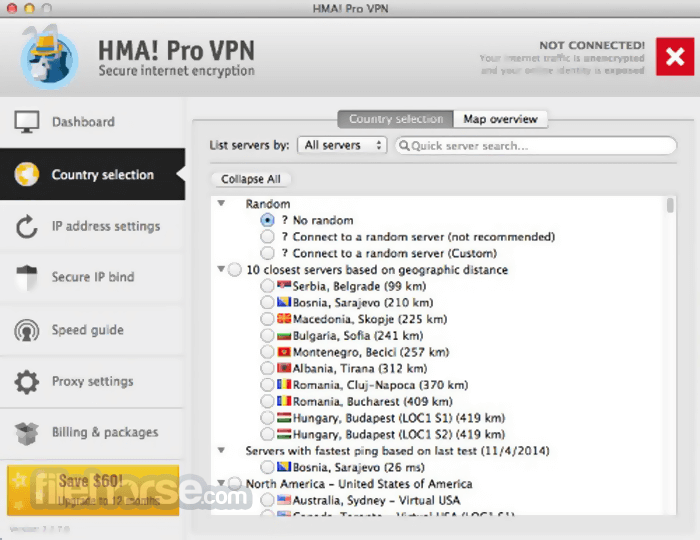Click the magnifier icon in search field
Viewport: 700px width, 540px height.
tap(404, 145)
